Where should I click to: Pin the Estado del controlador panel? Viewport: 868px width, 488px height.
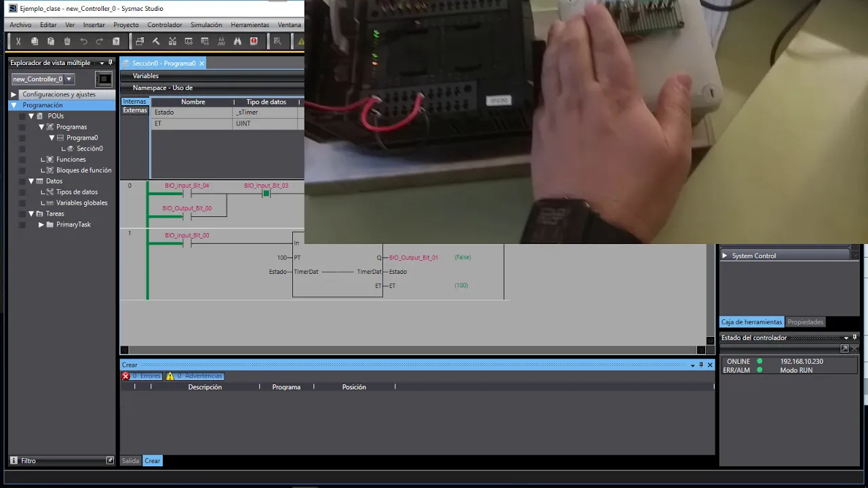click(x=854, y=338)
